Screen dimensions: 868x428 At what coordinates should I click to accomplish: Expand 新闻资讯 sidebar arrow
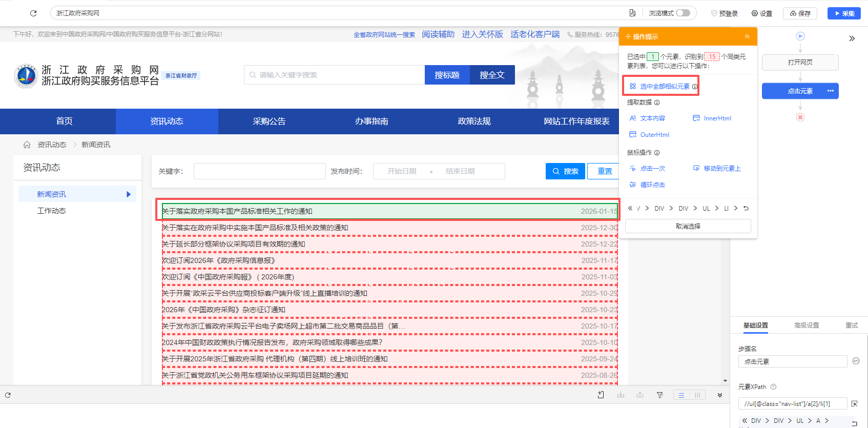point(129,194)
